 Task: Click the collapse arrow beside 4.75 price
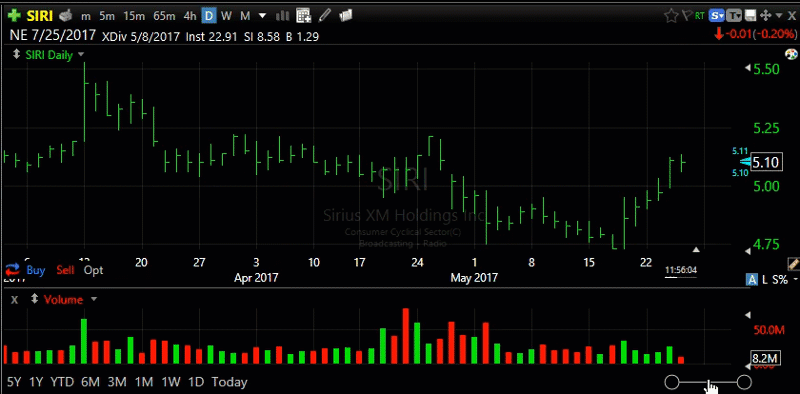748,251
